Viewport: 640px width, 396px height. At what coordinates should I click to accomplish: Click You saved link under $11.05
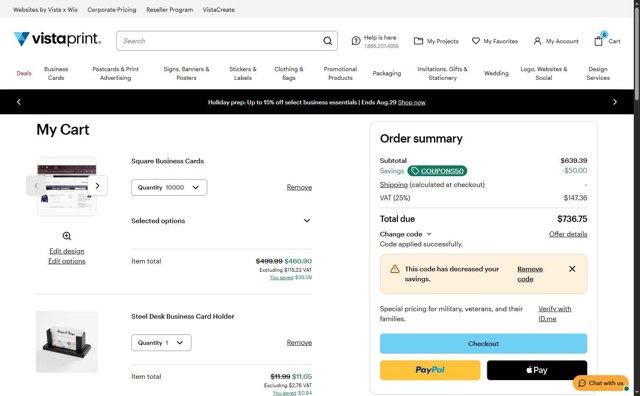(x=284, y=393)
